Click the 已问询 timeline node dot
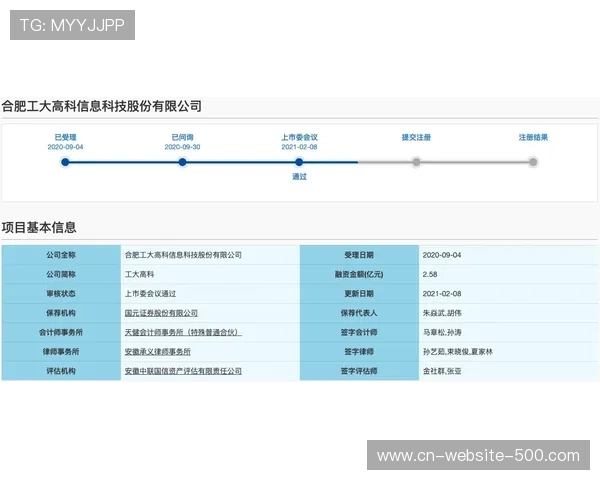This screenshot has width=600, height=480. pos(183,162)
